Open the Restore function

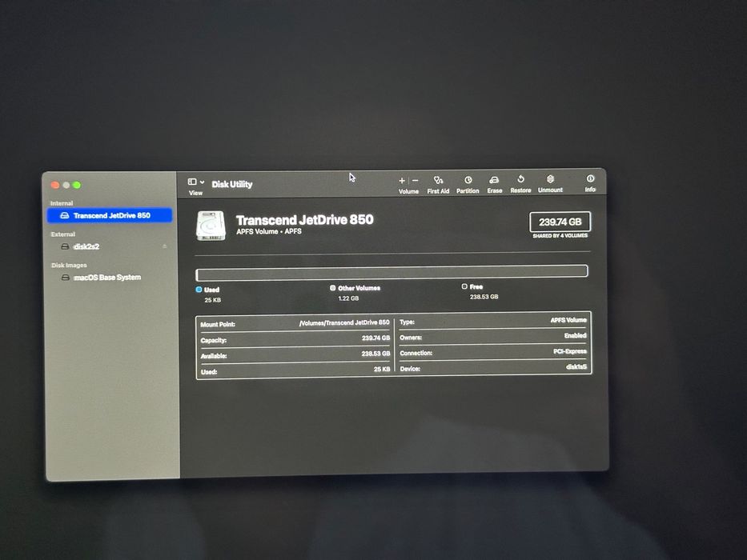pos(520,184)
